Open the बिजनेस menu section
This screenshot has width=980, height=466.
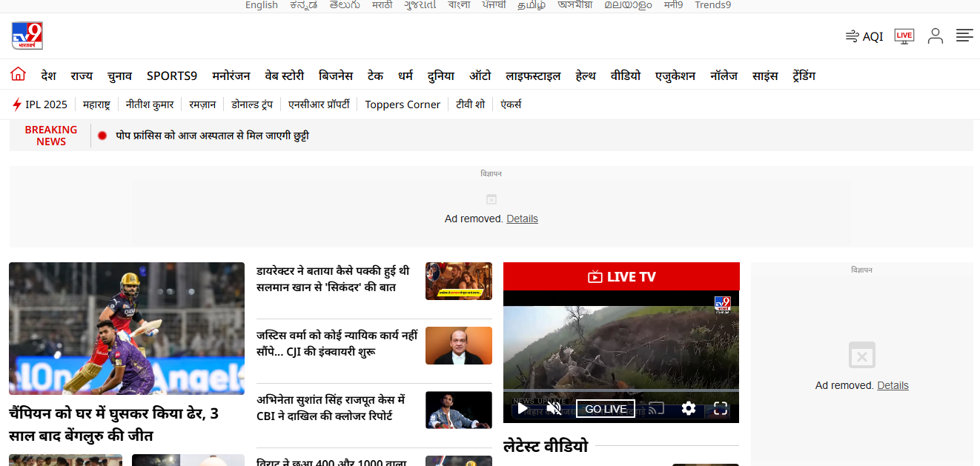[336, 76]
